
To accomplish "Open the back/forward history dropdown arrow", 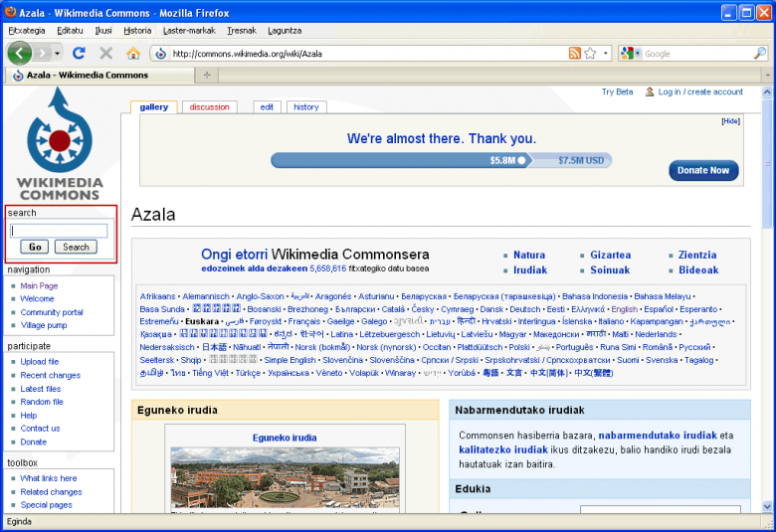I will pyautogui.click(x=58, y=53).
